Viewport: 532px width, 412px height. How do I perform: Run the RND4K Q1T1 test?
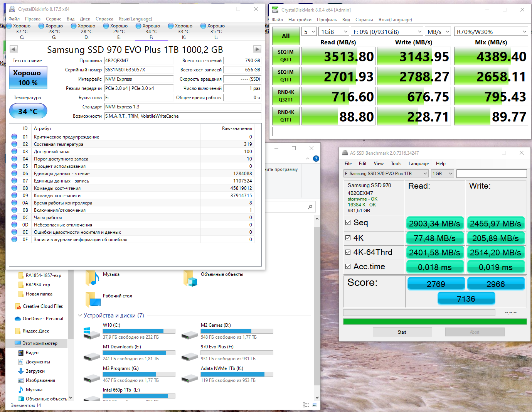pos(286,116)
